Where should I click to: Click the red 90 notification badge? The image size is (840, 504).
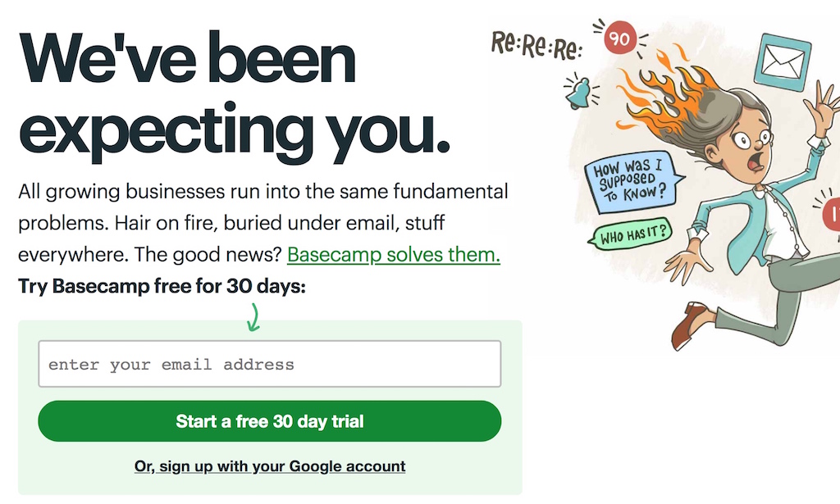620,38
